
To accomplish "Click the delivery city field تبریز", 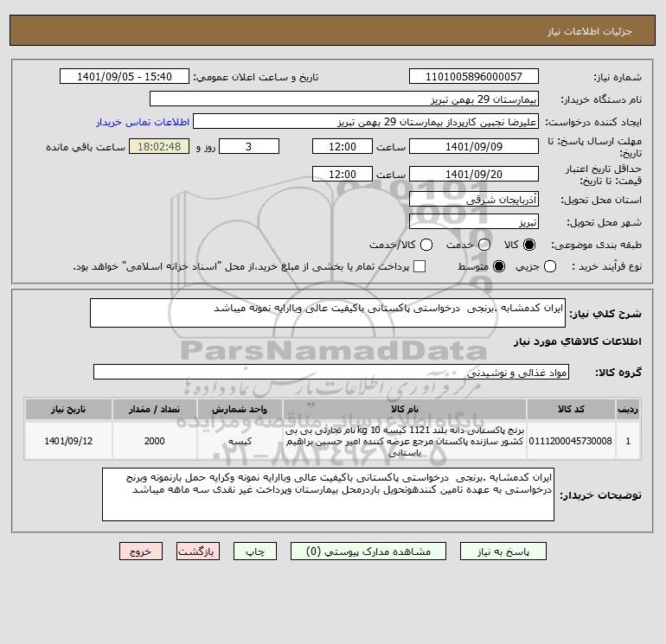I will point(474,221).
